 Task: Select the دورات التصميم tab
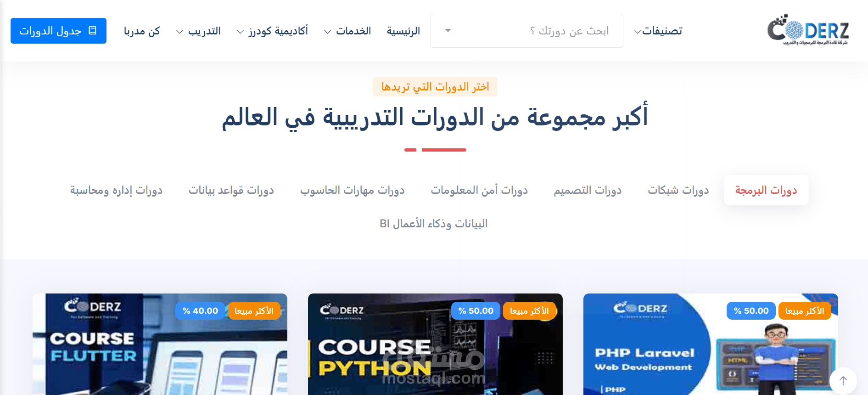click(588, 190)
